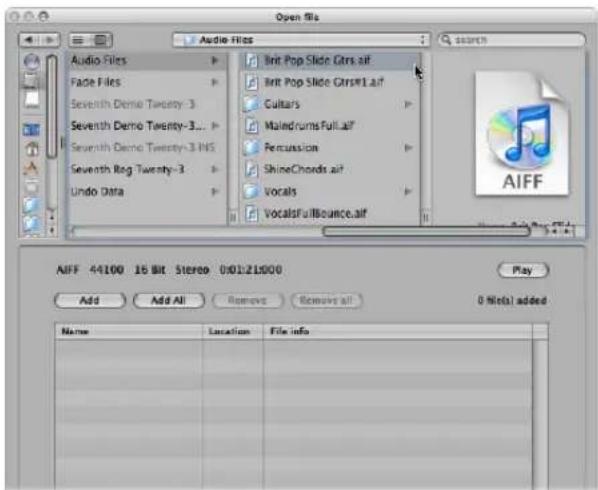Click the sidebar scroll down arrow
The image size is (598, 490).
[52, 230]
